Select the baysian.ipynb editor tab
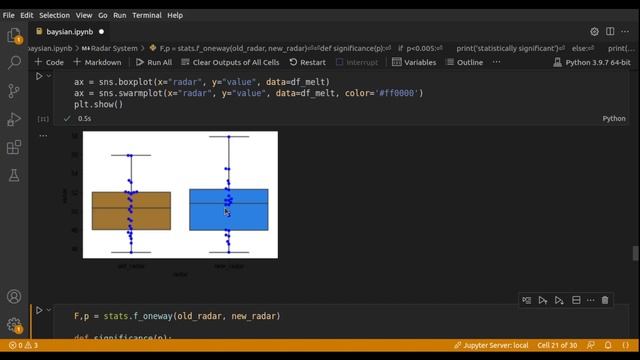This screenshot has width=640, height=360. (x=69, y=31)
